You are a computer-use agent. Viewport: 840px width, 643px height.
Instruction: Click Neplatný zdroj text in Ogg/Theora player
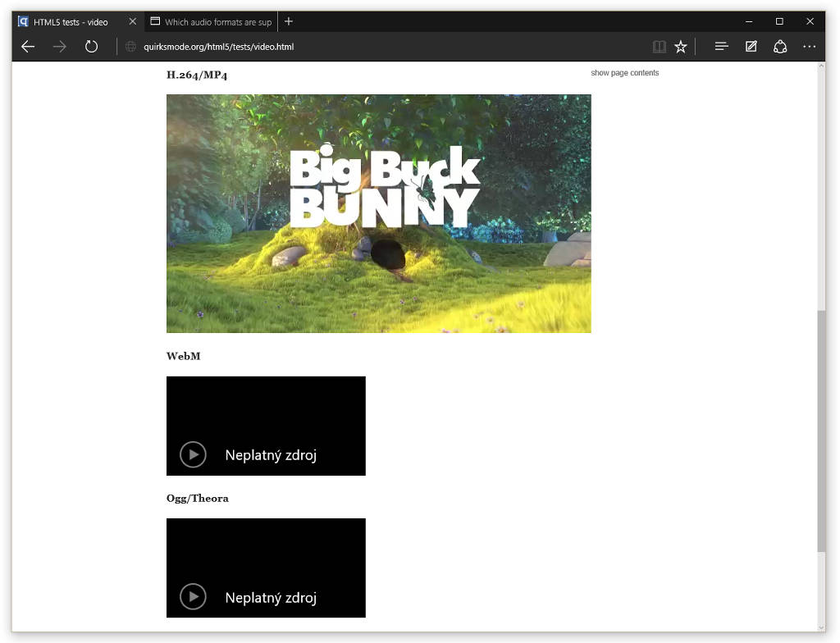(271, 597)
